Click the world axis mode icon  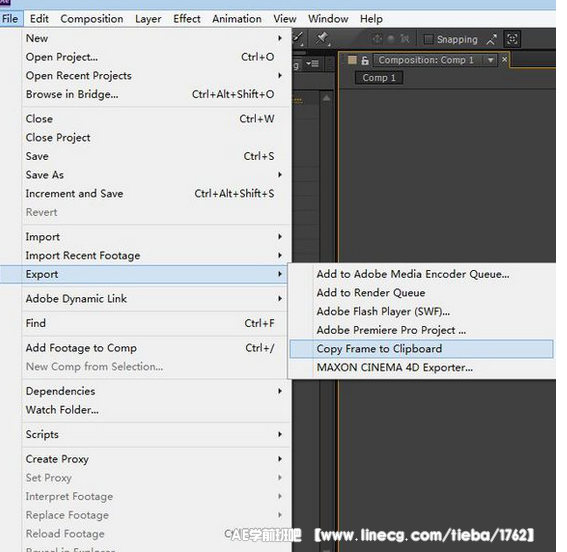coord(391,39)
